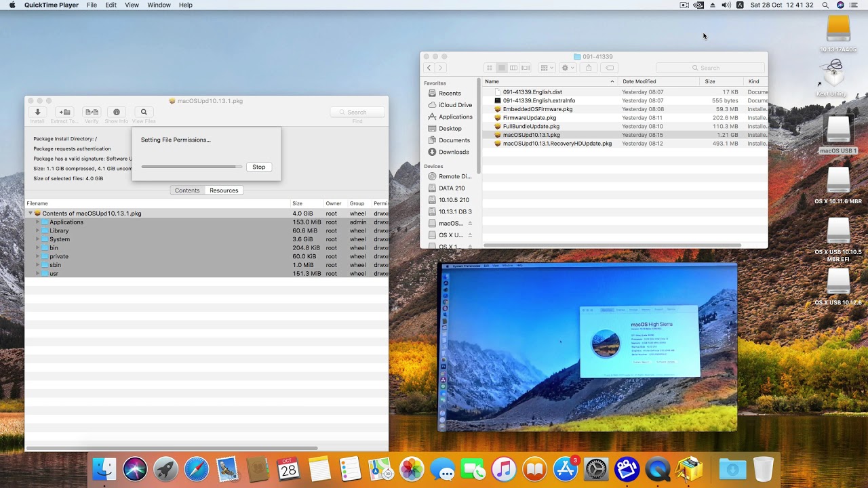The width and height of the screenshot is (868, 488).
Task: Click the Setting File Permissions progress bar
Action: [192, 167]
